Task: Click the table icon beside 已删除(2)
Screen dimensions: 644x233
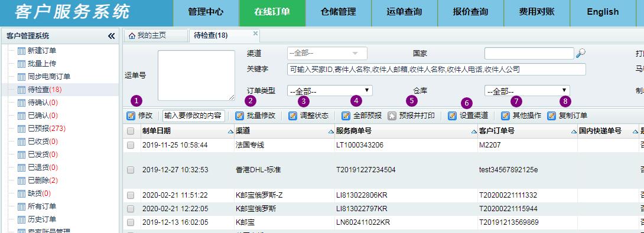Action: pyautogui.click(x=22, y=181)
